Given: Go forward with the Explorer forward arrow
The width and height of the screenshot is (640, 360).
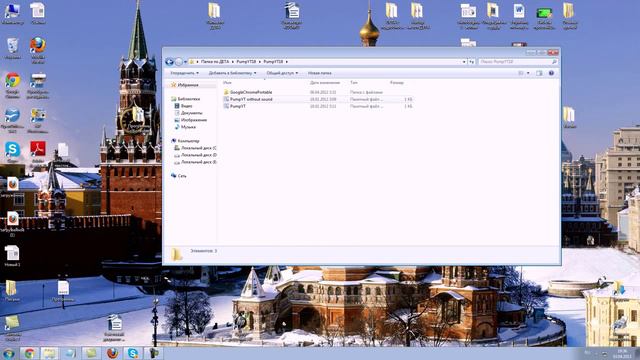Looking at the screenshot, I should 179,62.
